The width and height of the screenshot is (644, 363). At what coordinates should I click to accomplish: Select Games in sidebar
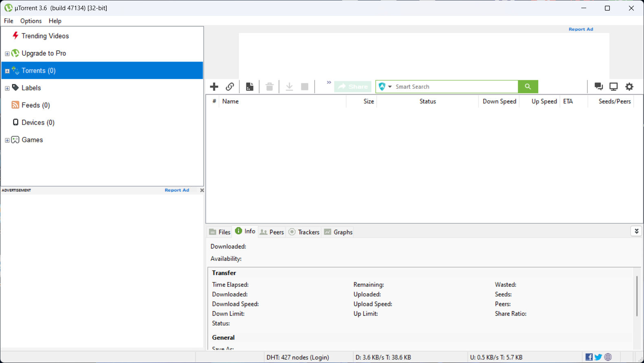click(32, 140)
